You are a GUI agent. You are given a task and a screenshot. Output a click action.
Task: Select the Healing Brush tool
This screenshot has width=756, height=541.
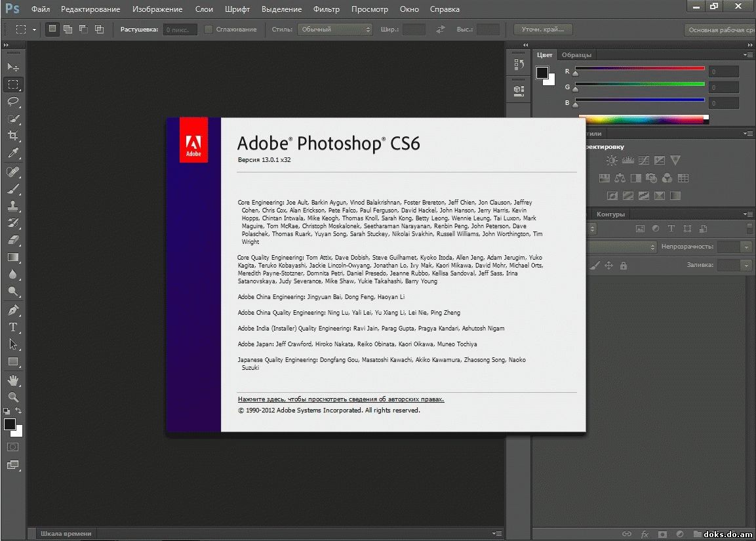[13, 172]
